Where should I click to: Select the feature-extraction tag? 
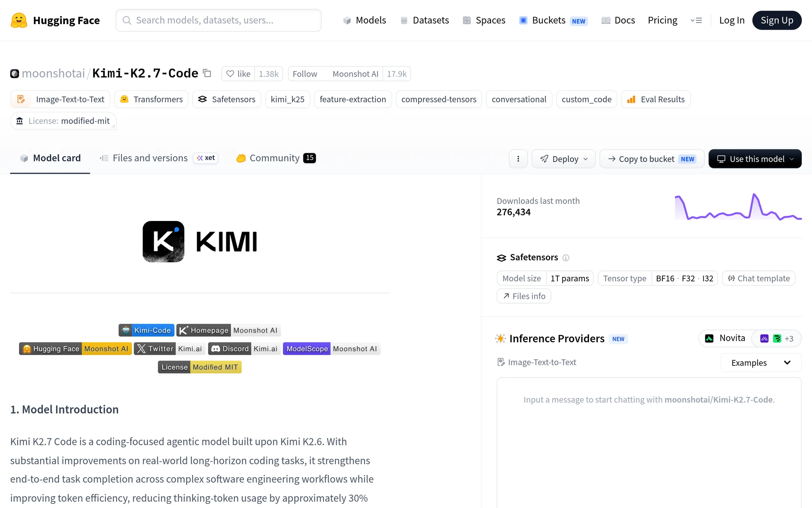(x=353, y=99)
